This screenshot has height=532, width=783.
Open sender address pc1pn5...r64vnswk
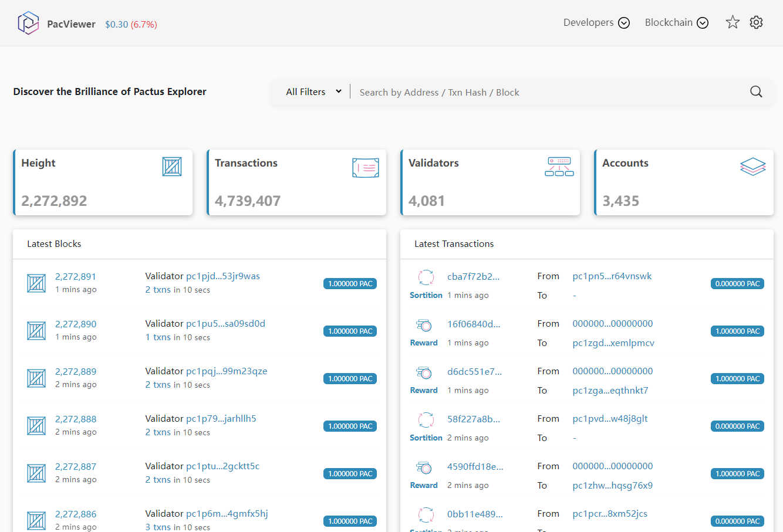tap(612, 276)
